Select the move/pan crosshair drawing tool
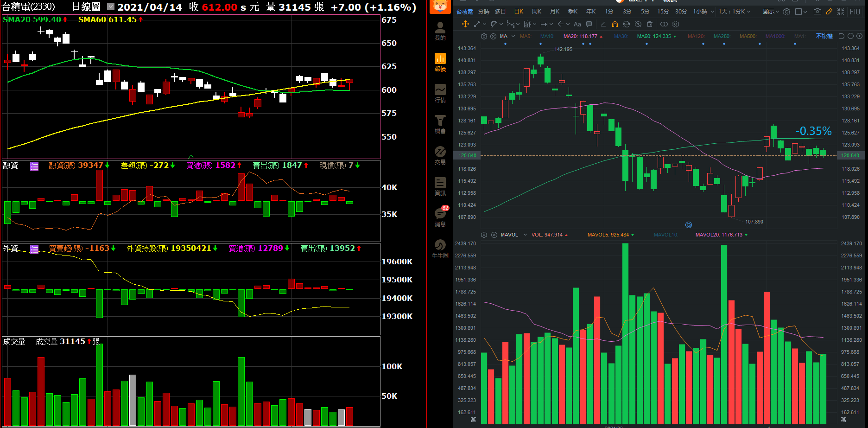The width and height of the screenshot is (868, 428). [465, 24]
